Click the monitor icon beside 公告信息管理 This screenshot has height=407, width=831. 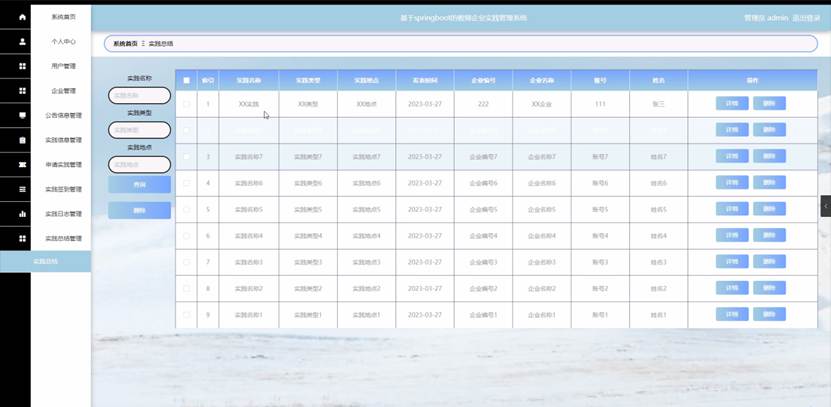(22, 115)
